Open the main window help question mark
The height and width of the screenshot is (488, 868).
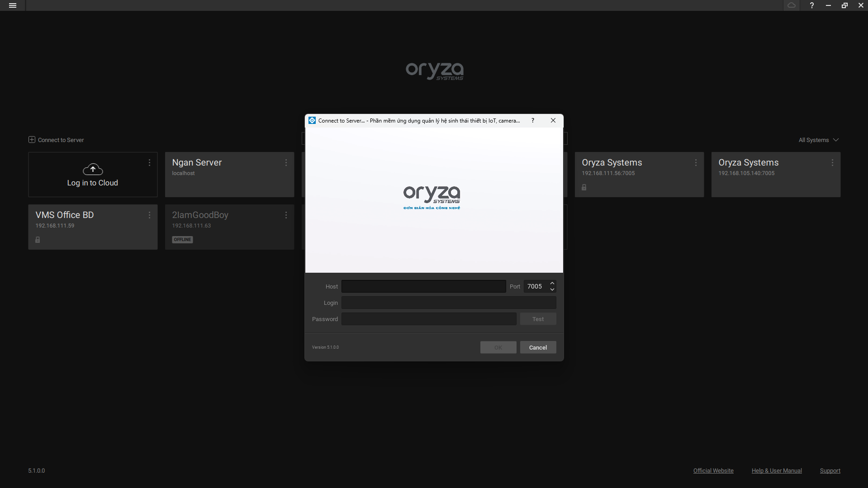812,5
